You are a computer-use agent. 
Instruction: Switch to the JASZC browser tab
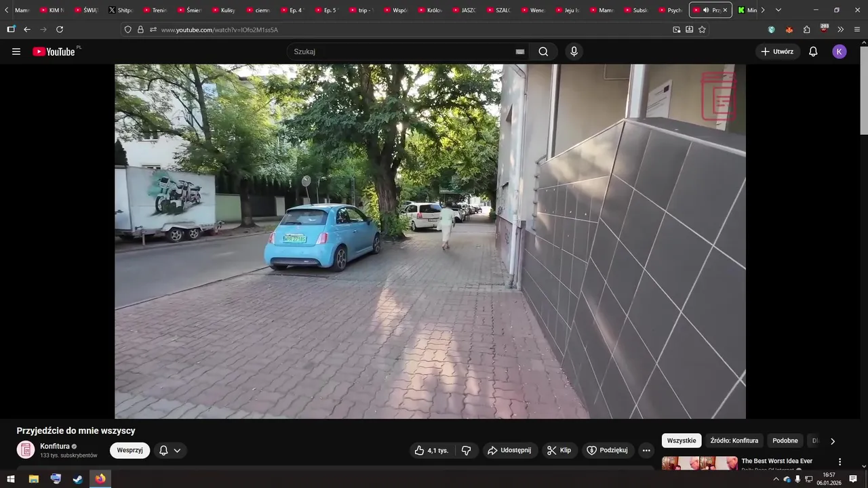tap(465, 10)
